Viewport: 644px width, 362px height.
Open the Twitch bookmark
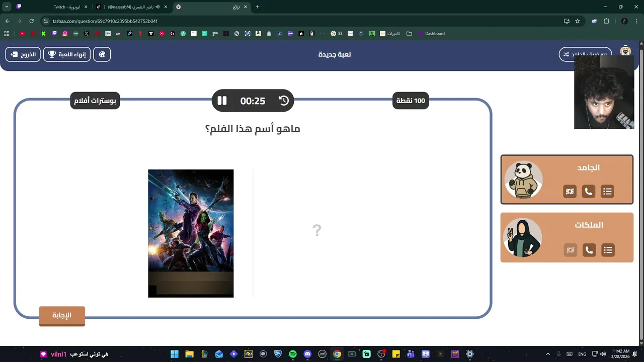click(54, 34)
